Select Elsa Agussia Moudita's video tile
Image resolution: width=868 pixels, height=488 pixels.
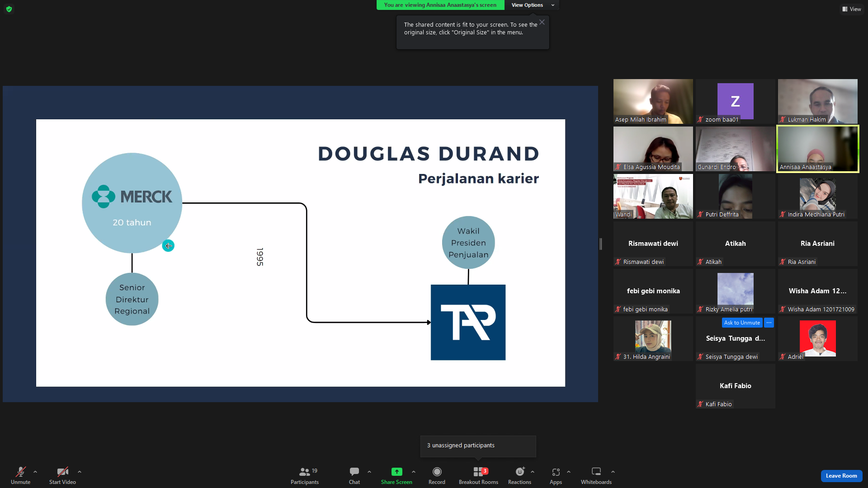click(653, 149)
